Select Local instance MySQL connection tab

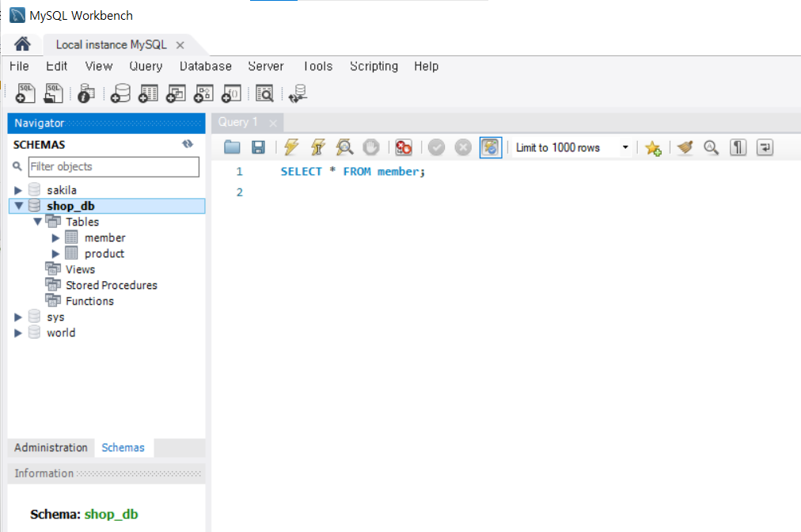pyautogui.click(x=112, y=44)
